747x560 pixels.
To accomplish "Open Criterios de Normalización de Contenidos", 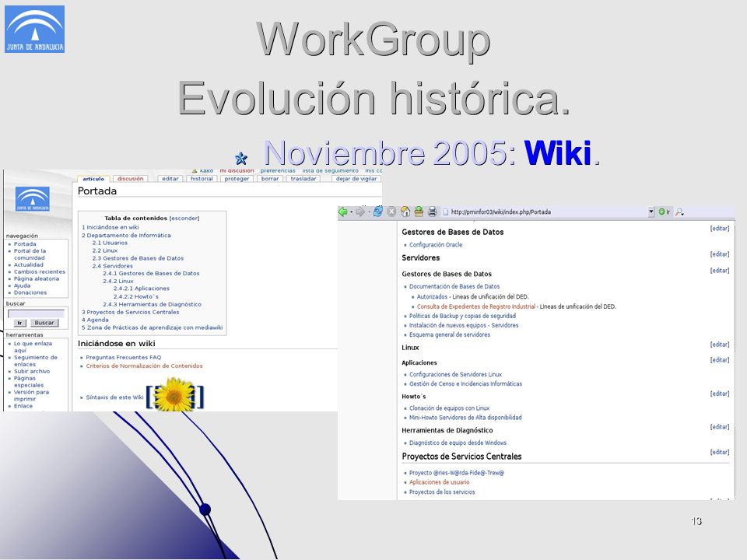I will click(x=144, y=366).
